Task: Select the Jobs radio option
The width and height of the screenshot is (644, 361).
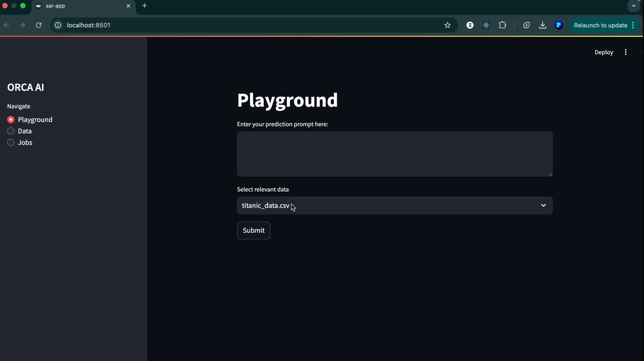Action: [11, 143]
